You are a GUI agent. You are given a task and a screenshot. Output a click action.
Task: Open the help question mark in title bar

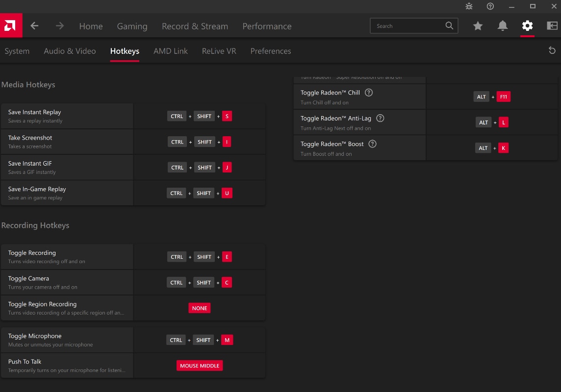(490, 6)
